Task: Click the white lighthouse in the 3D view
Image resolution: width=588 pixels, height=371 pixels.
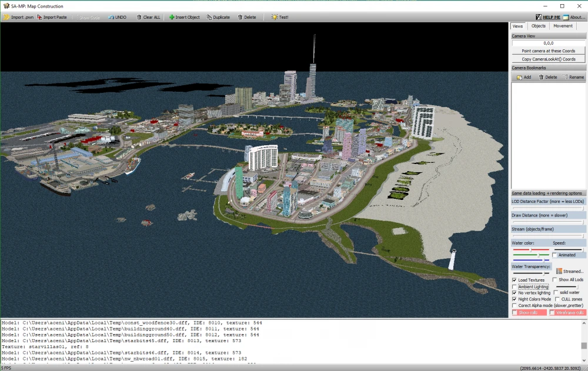Action: [452, 259]
